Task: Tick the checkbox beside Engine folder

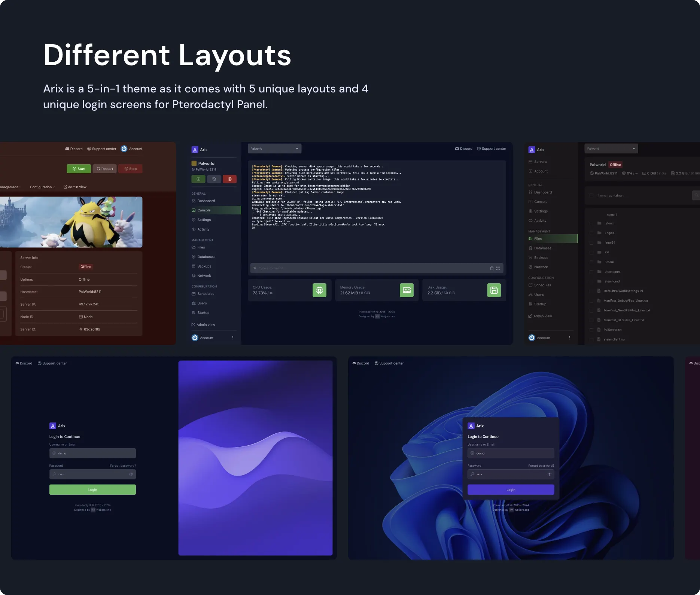Action: pos(591,233)
